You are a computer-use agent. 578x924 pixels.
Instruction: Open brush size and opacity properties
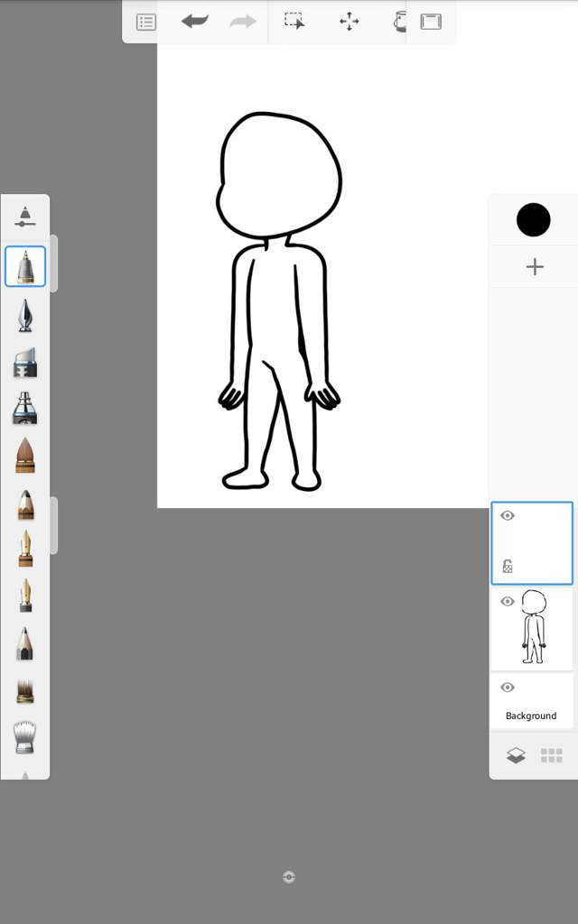[x=24, y=217]
